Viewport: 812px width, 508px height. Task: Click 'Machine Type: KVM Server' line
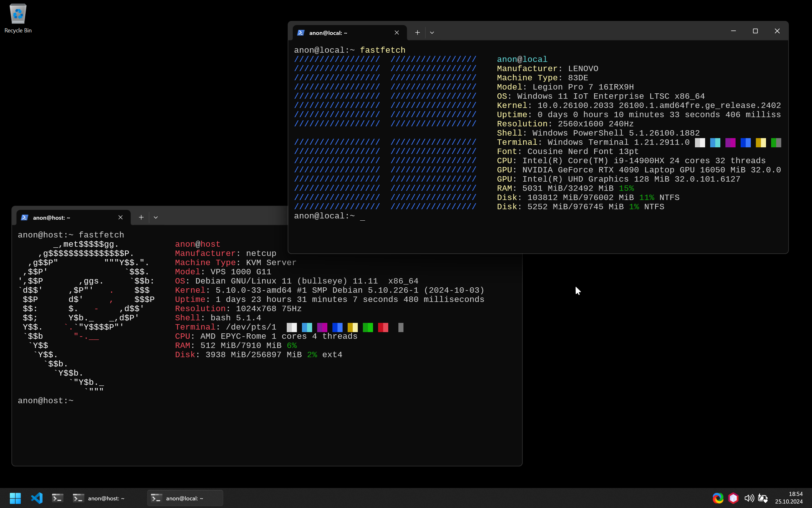pyautogui.click(x=236, y=263)
